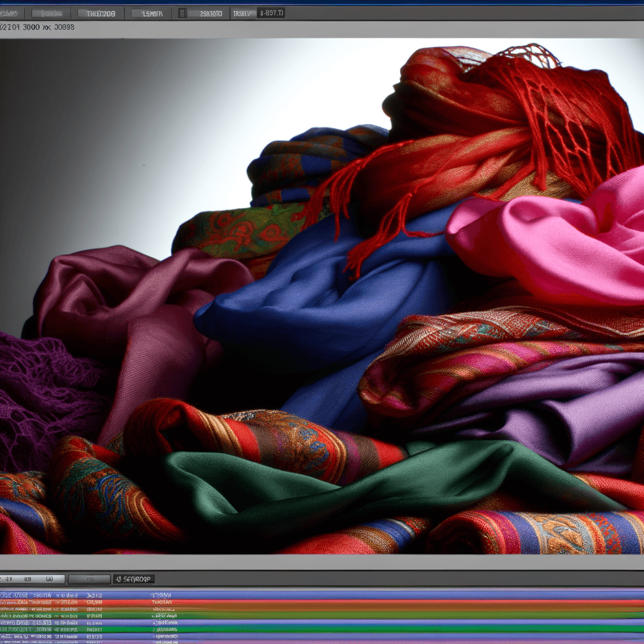Screen dimensions: 644x644
Task: Select the top blue track row
Action: (x=322, y=595)
